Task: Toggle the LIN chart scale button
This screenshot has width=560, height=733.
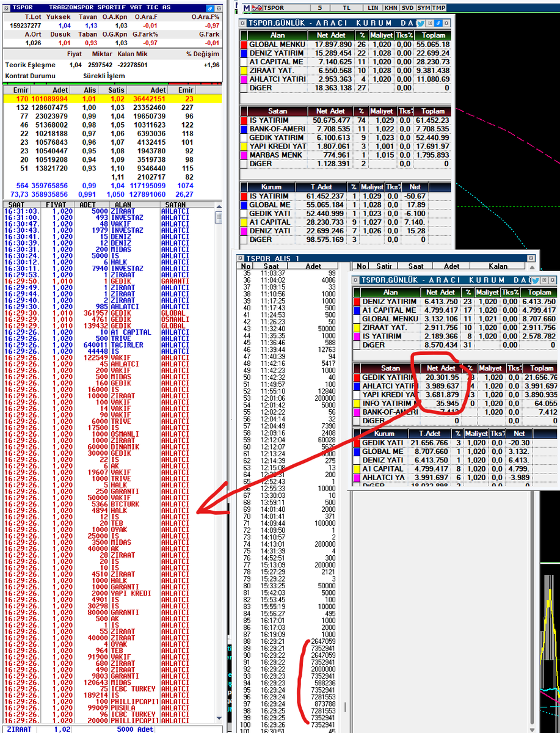Action: coord(373,8)
